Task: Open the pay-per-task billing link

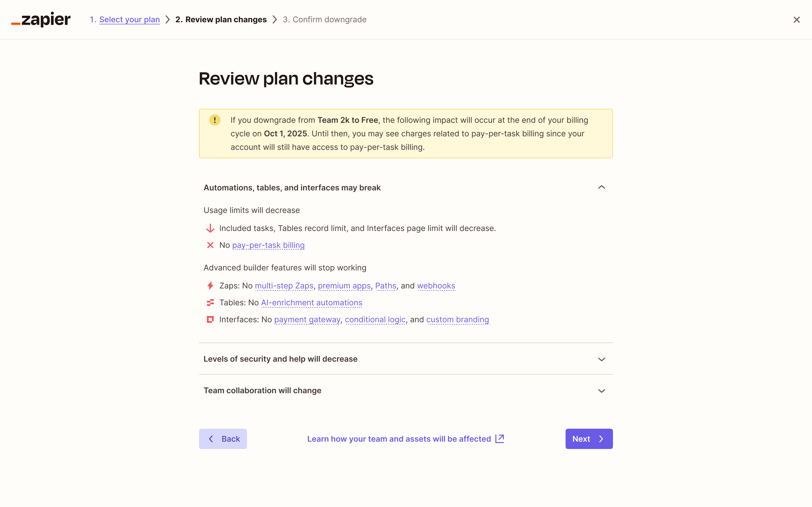Action: pyautogui.click(x=268, y=245)
